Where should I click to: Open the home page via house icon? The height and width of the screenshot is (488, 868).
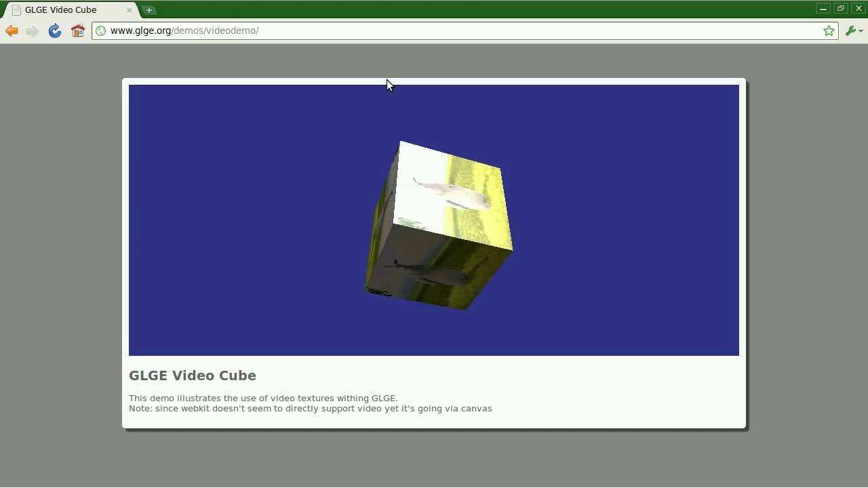(x=78, y=30)
